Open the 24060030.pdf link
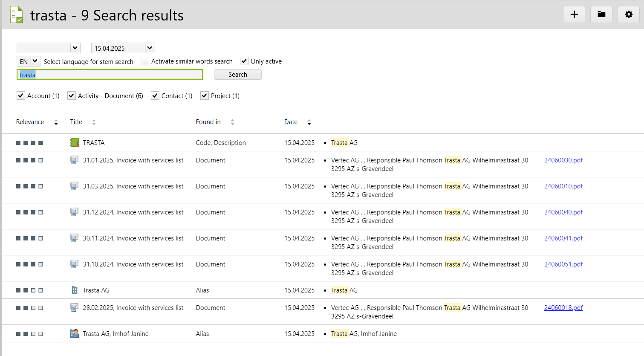Screen dimensions: 644x356 [x=563, y=160]
